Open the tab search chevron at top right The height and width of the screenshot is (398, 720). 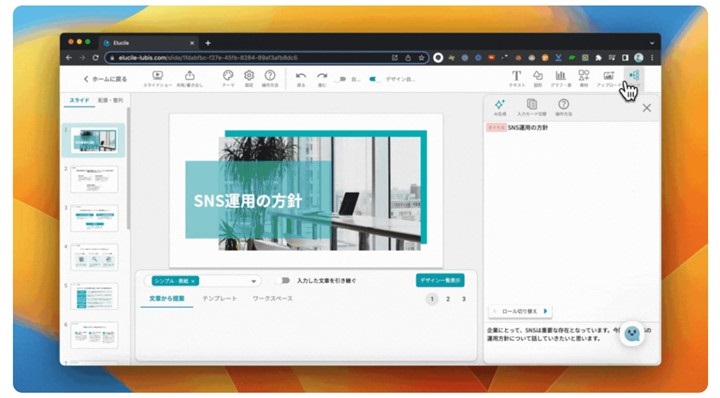[x=652, y=43]
